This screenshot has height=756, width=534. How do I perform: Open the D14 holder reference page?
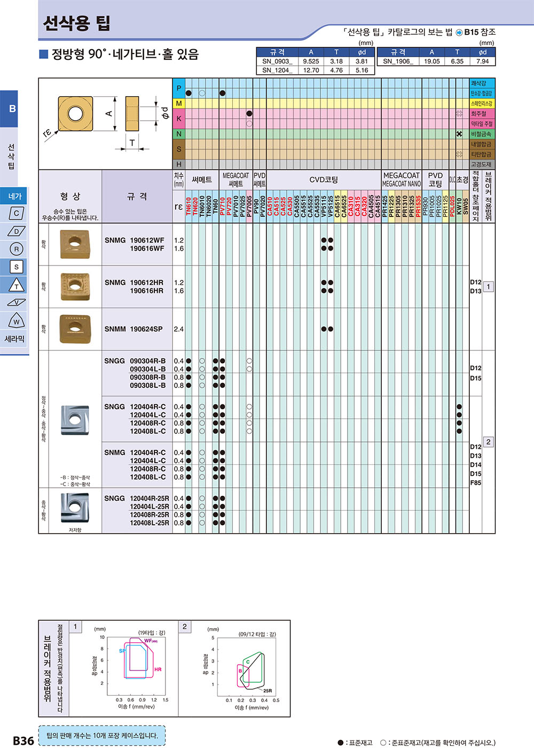pos(476,465)
